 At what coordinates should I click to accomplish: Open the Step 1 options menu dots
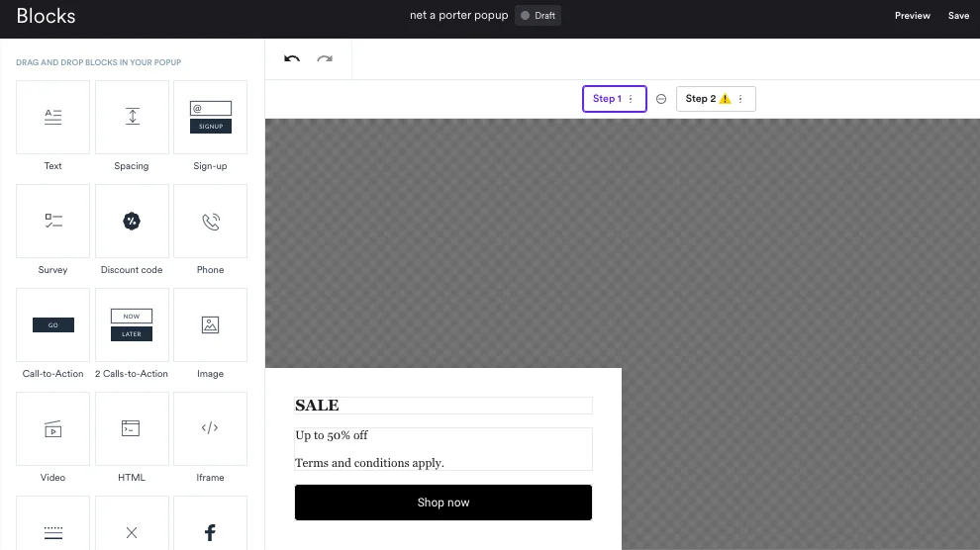coord(631,99)
